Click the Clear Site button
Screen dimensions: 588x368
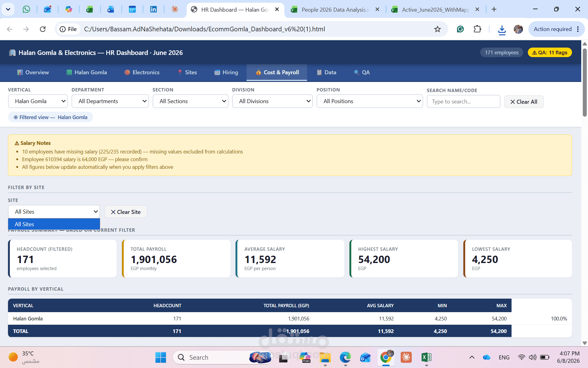tap(126, 212)
